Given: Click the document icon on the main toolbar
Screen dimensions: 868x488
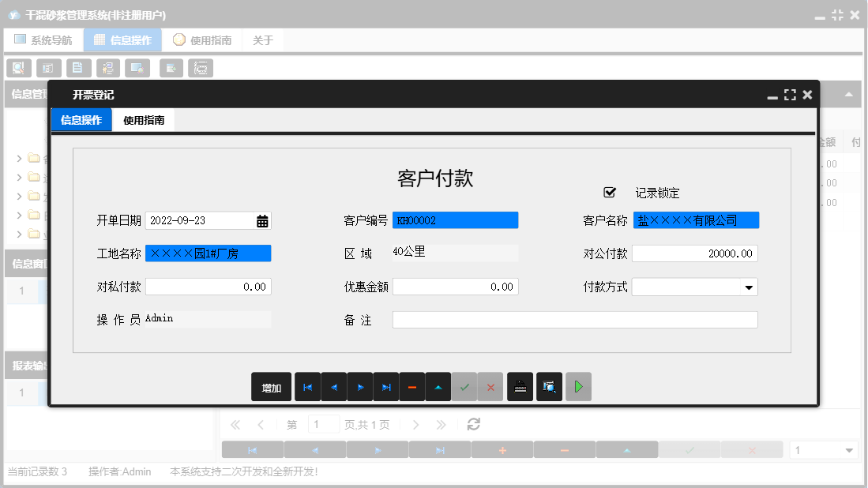Looking at the screenshot, I should coord(78,68).
